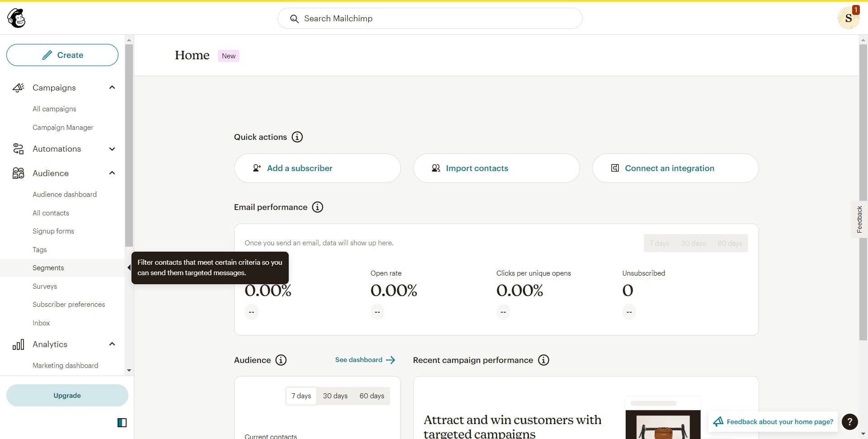Go to All contacts
868x439 pixels.
click(x=51, y=213)
